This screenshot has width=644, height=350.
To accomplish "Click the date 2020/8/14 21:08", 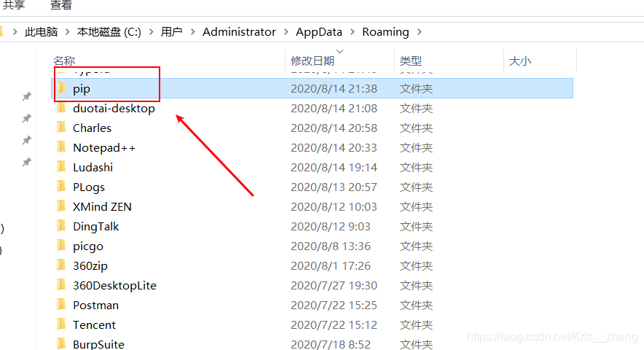I will point(334,108).
